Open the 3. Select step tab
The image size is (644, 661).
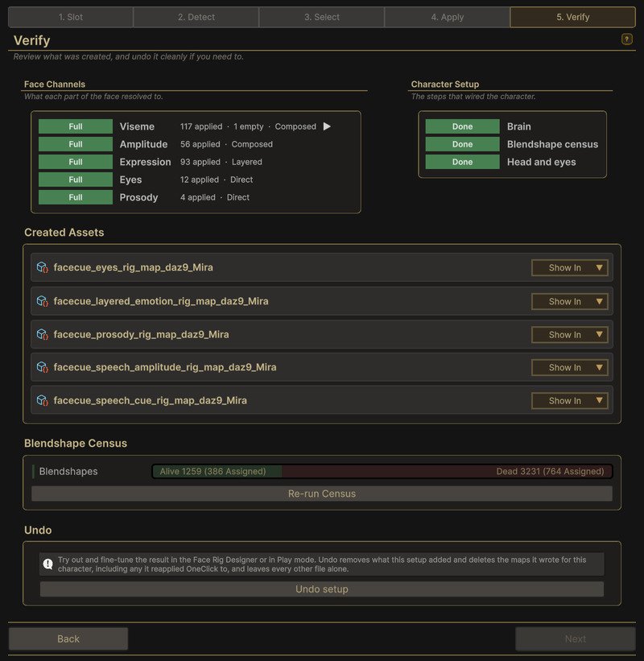(321, 17)
